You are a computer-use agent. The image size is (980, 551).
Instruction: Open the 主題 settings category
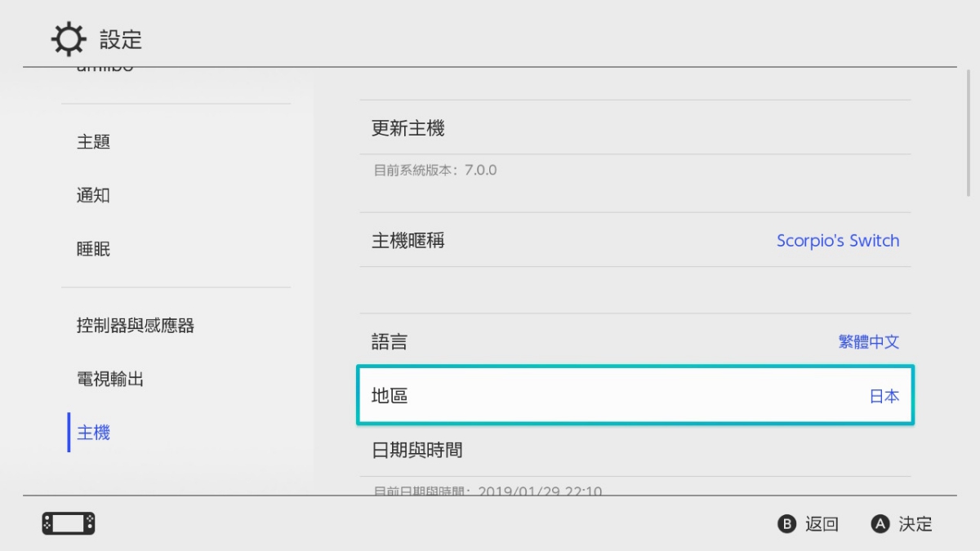94,142
